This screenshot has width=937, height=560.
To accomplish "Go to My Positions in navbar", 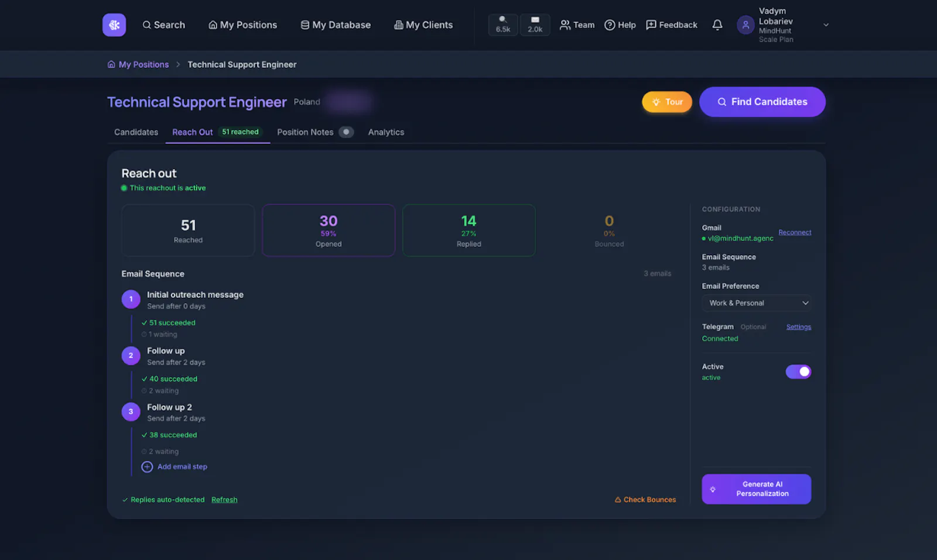I will 243,25.
